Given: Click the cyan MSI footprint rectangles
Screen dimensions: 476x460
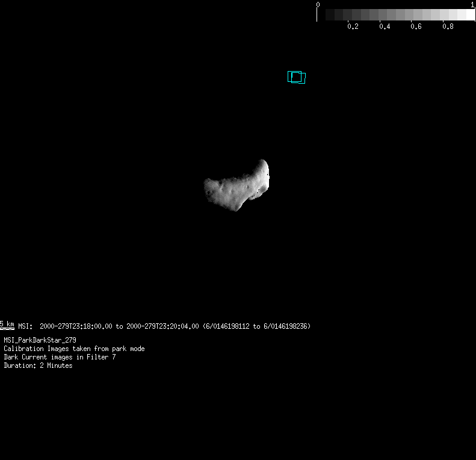Looking at the screenshot, I should pos(297,77).
